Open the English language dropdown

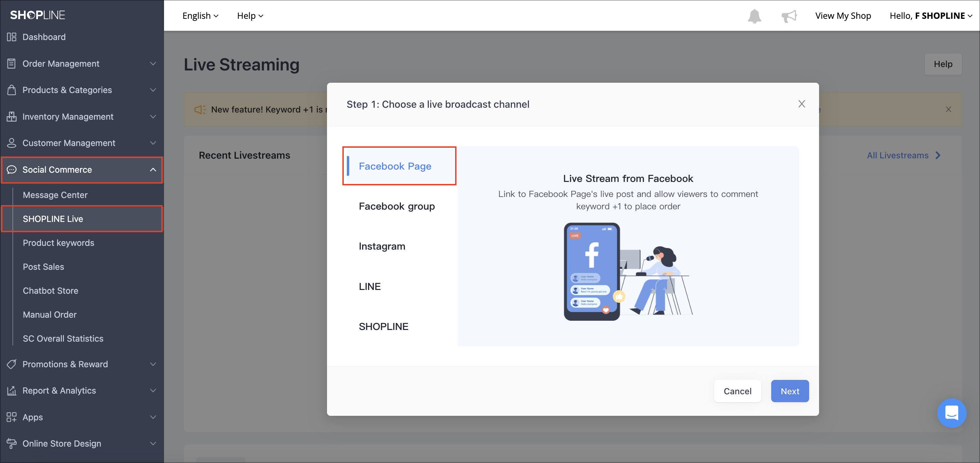(201, 16)
